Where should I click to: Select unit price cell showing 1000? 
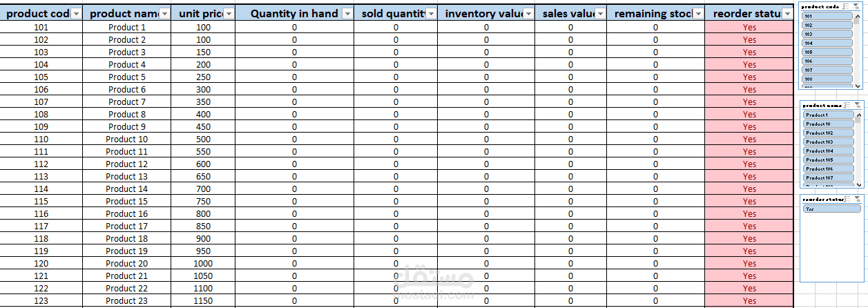[203, 263]
